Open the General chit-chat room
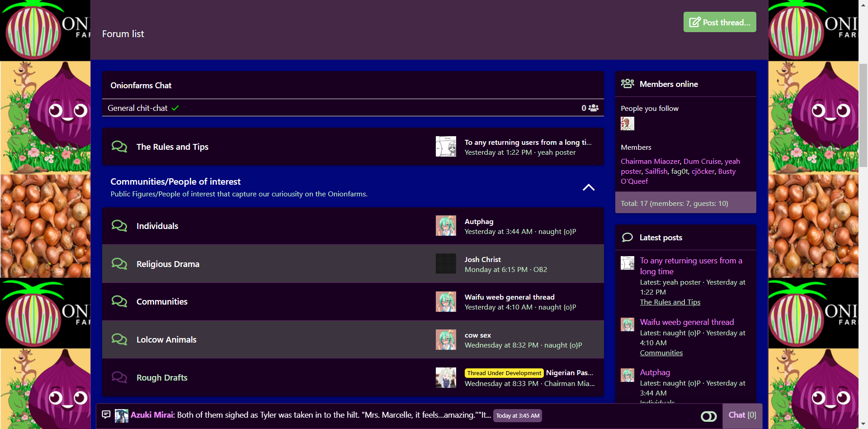868x429 pixels. coord(137,108)
